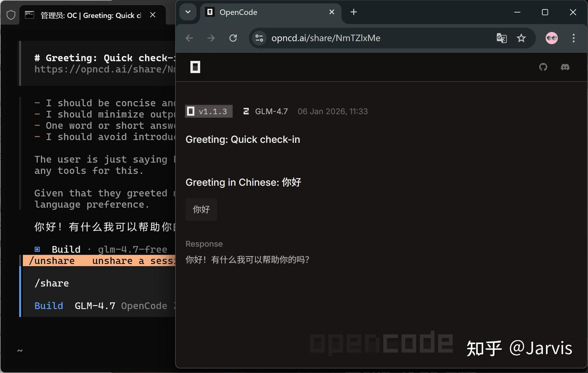Click the response text 你好！有什么我可以帮助你的吗？
Image resolution: width=588 pixels, height=373 pixels.
coord(247,260)
